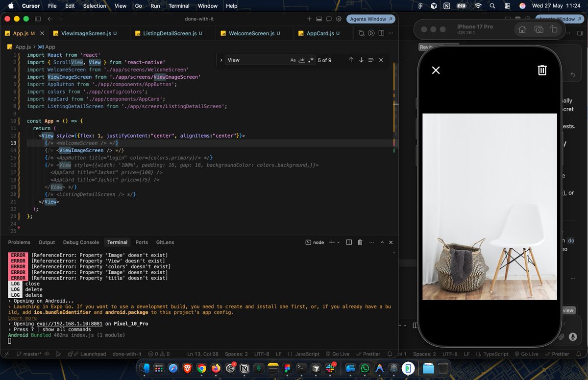
Task: Go to next match in find widget
Action: 361,60
